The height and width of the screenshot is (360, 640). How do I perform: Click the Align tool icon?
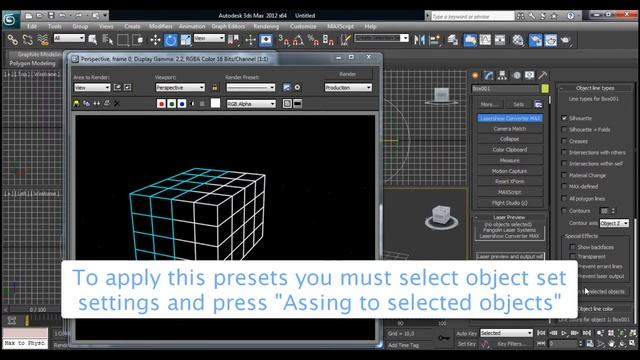434,40
